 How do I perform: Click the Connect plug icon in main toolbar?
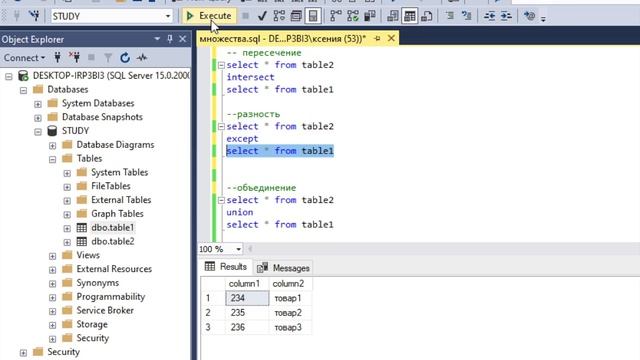(17, 16)
